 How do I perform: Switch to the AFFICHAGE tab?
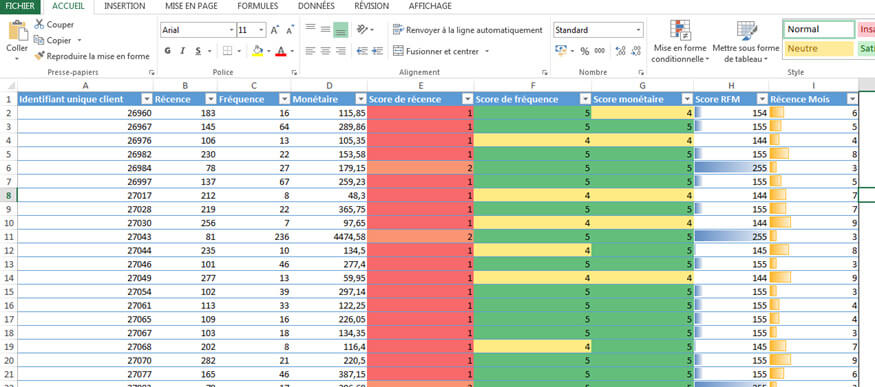pos(430,6)
